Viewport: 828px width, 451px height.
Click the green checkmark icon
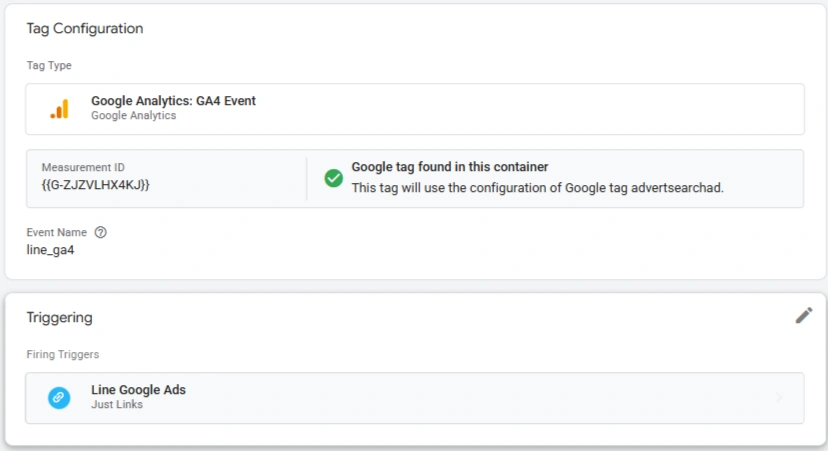click(x=333, y=178)
